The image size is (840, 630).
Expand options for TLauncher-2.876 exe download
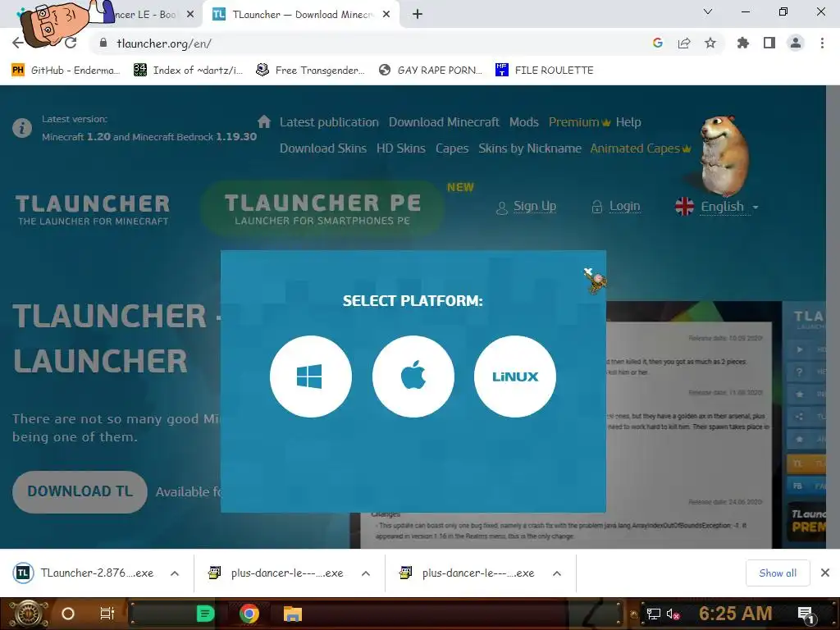[x=175, y=573]
